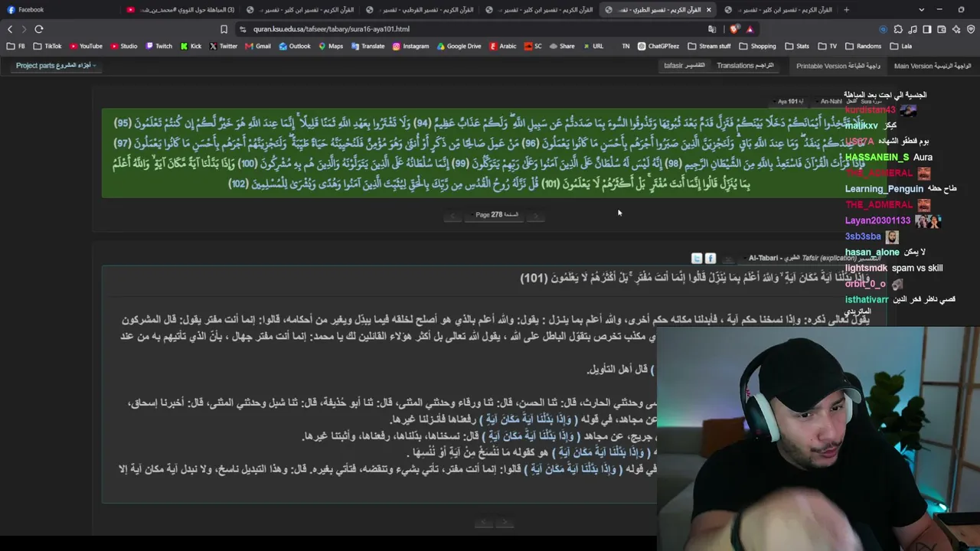The image size is (980, 551).
Task: Open the YouTube bookmark
Action: (x=86, y=46)
